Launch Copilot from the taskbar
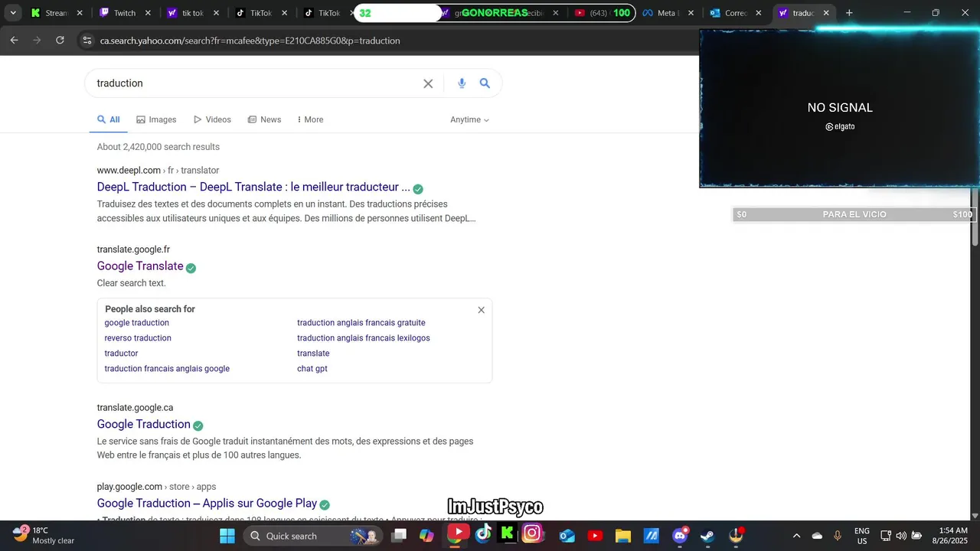 427,536
